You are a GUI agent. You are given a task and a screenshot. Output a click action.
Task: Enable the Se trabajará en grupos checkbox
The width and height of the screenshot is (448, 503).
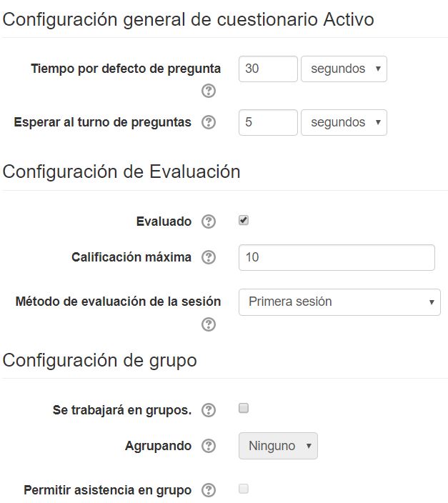pos(244,409)
